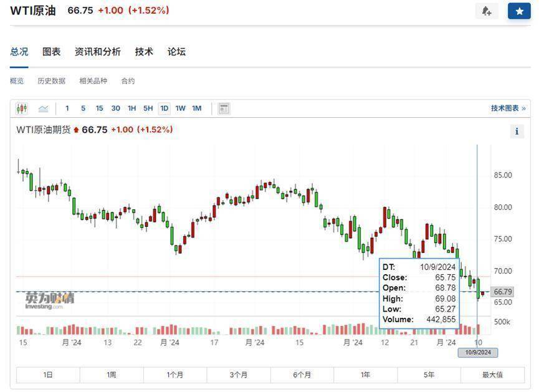
Task: Open the news calendar icon in toolbar
Action: 224,108
